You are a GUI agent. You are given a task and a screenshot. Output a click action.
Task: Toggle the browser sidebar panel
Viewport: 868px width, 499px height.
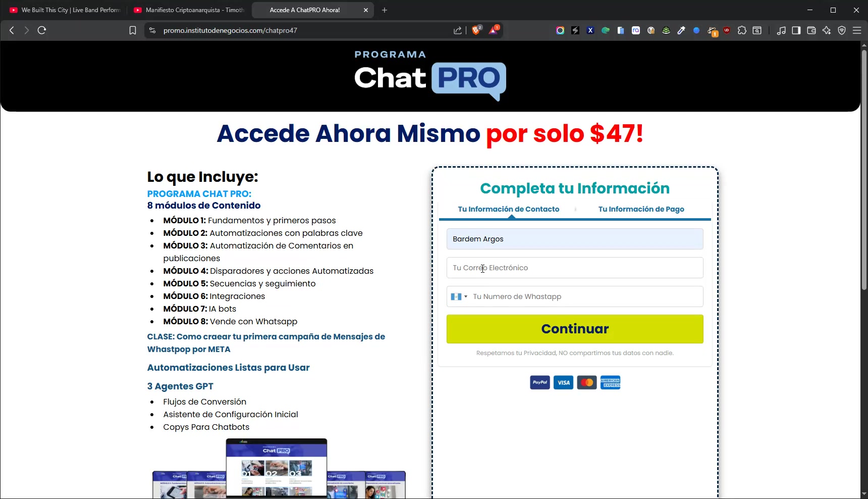click(x=796, y=30)
